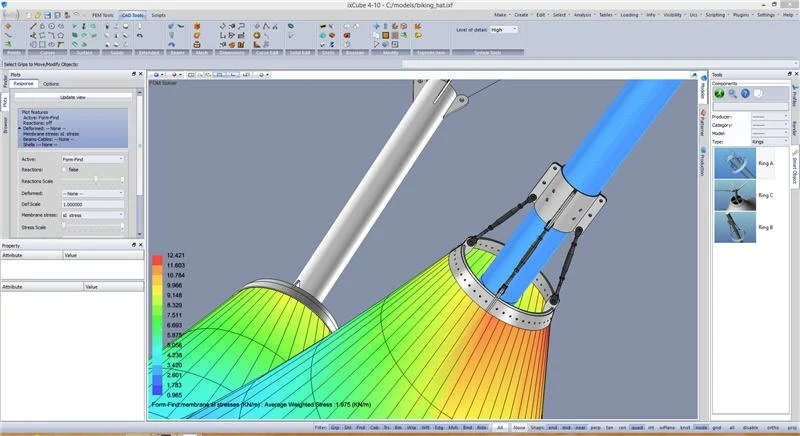Open the Plugins menu

point(742,15)
